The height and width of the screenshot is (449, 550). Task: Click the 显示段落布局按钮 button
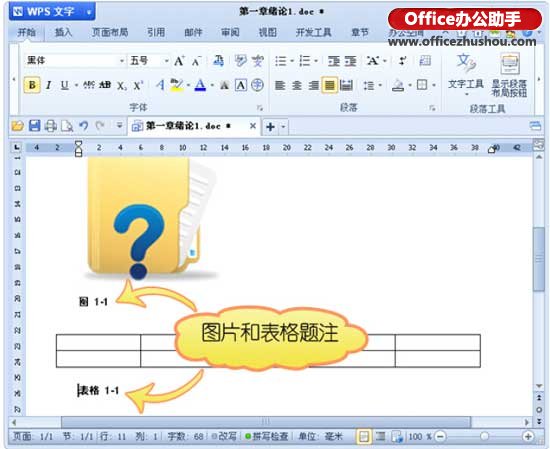[x=509, y=75]
